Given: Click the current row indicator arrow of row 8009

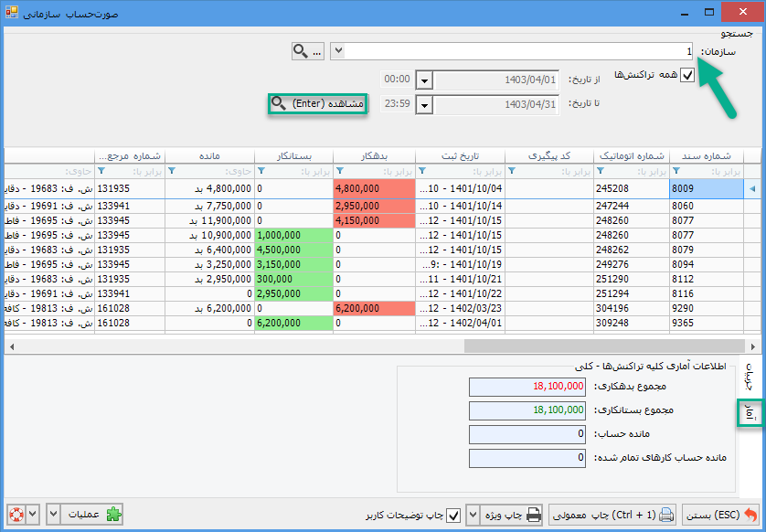Looking at the screenshot, I should [x=752, y=188].
